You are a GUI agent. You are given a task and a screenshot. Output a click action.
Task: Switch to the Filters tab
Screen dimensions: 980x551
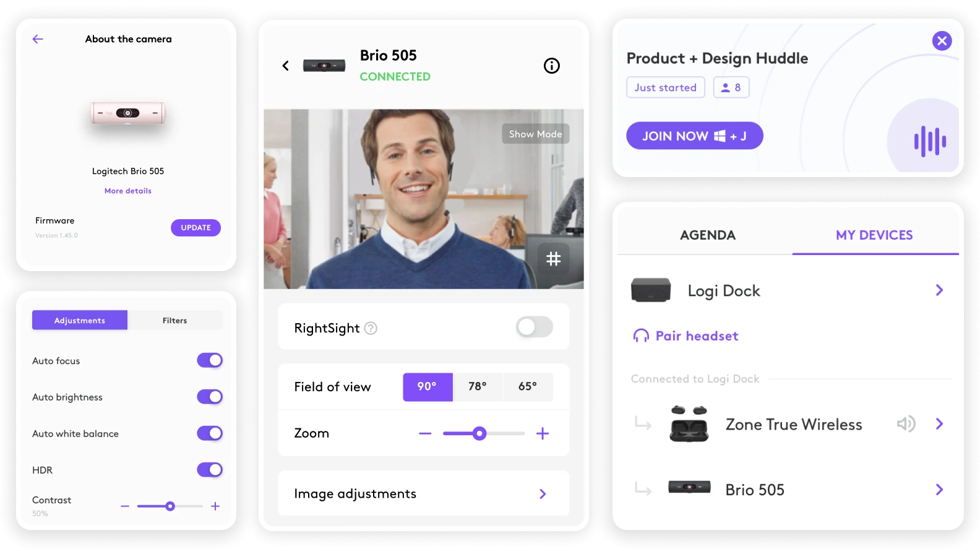click(174, 320)
